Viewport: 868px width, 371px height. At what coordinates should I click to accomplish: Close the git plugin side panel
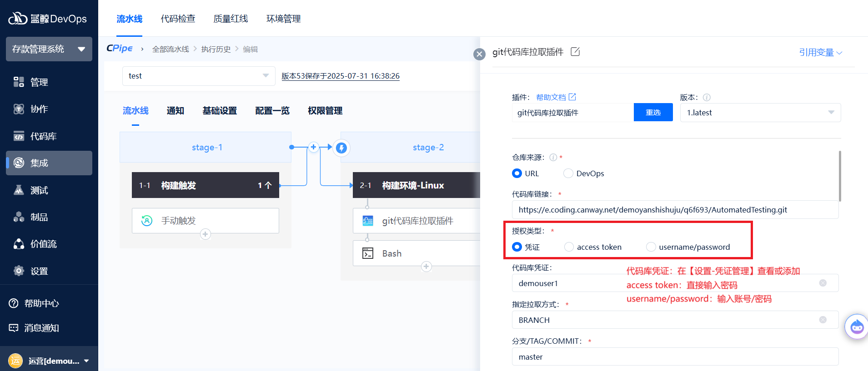pos(479,54)
